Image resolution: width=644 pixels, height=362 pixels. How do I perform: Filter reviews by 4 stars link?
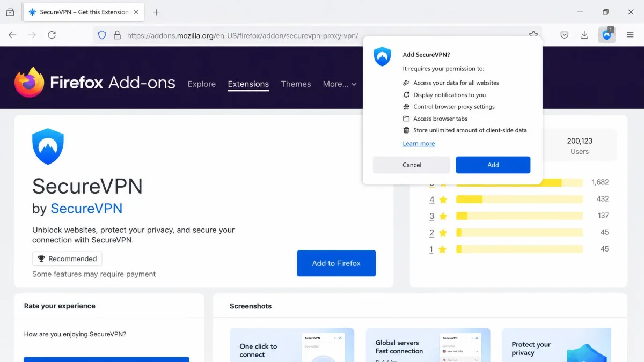point(431,199)
